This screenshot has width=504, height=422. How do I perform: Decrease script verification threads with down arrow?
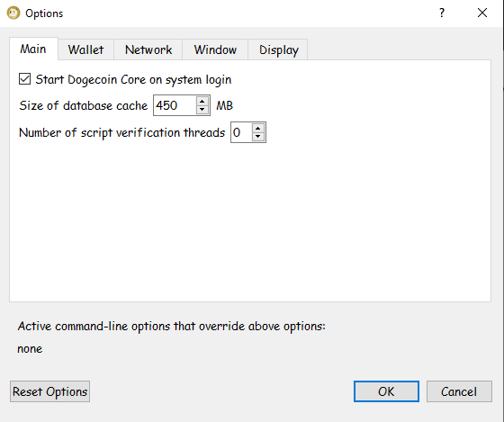[x=257, y=137]
